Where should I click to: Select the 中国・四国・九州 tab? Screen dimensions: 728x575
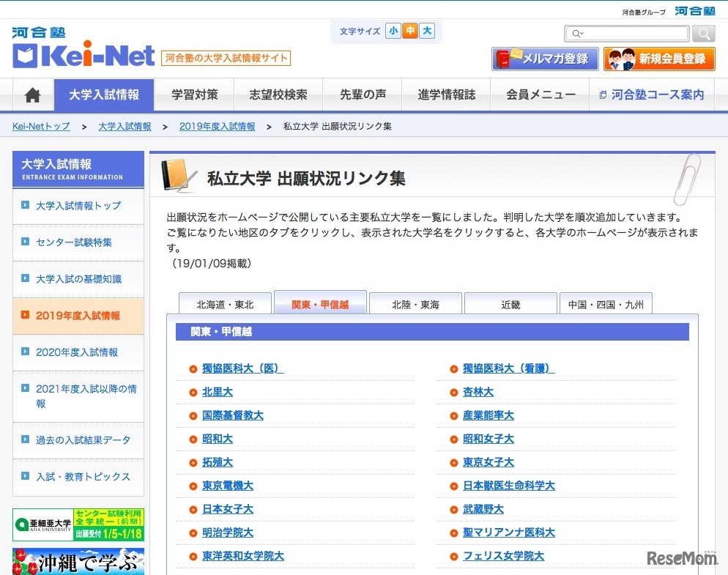coord(605,303)
